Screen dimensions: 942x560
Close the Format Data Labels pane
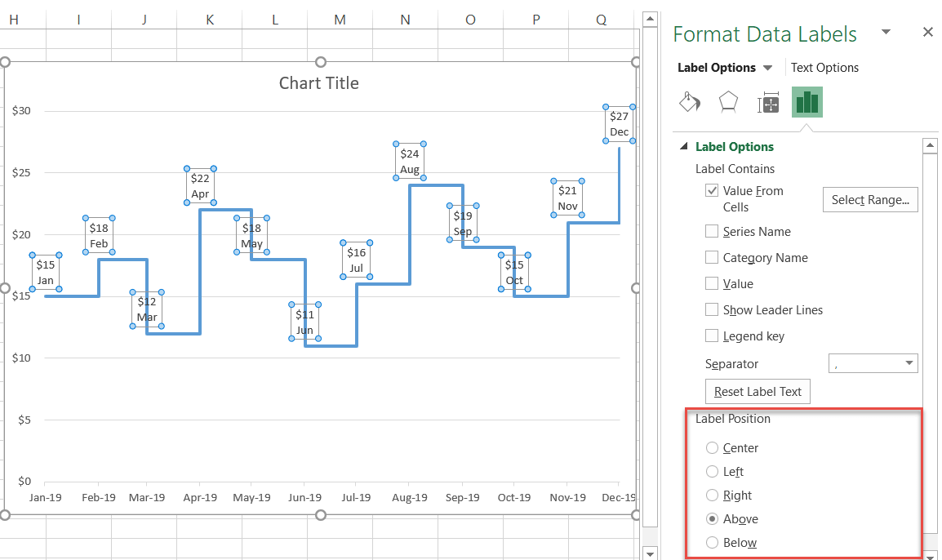(927, 33)
